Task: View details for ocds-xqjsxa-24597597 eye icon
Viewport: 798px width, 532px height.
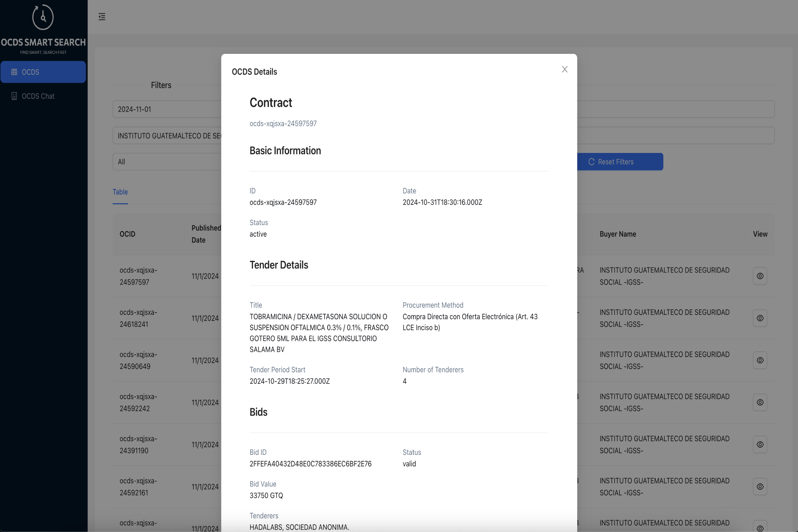Action: (760, 276)
